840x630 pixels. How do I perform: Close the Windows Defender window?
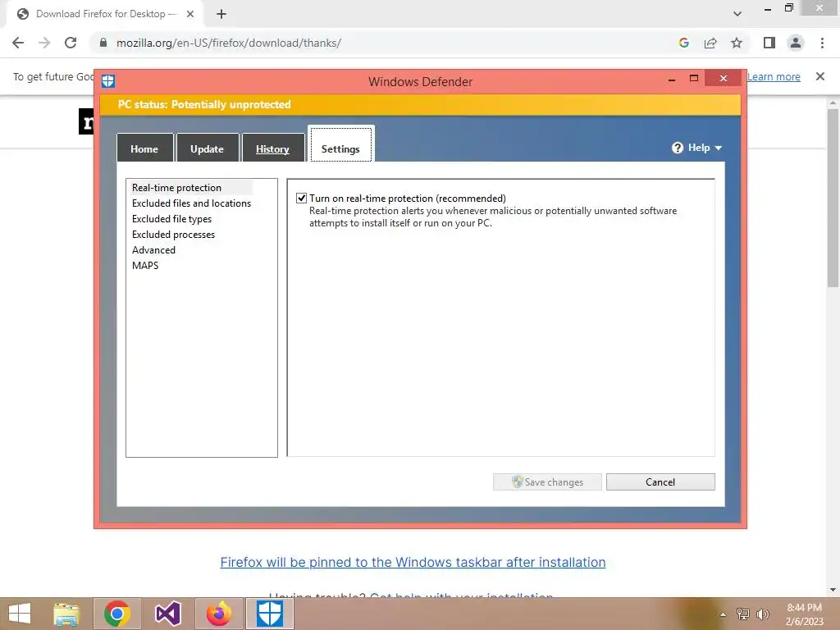[724, 78]
